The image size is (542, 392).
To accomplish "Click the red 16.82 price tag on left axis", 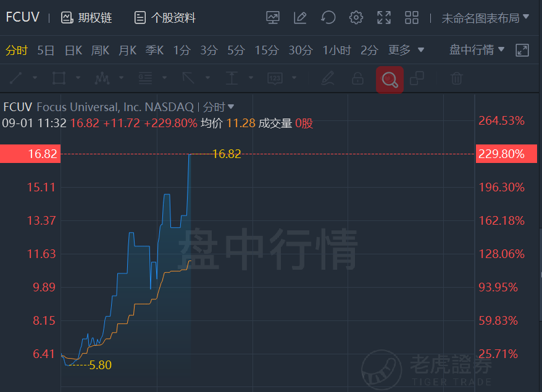I will click(x=30, y=154).
